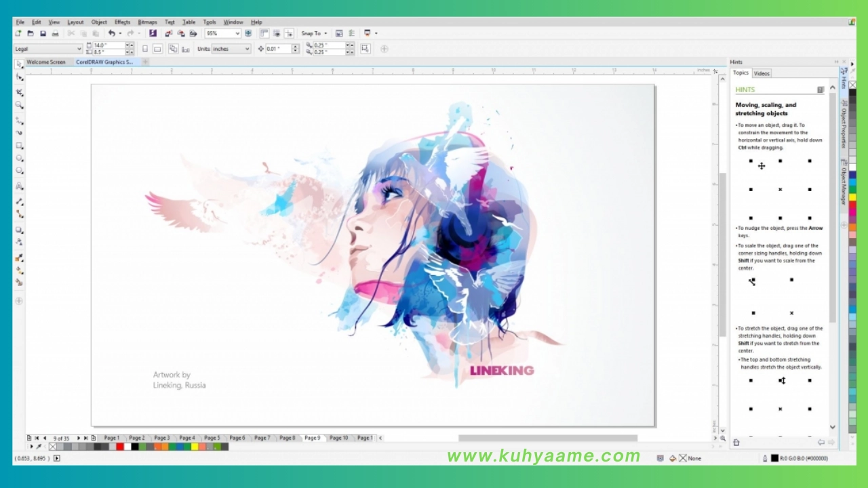Open the zoom level 95% dropdown

pos(237,33)
